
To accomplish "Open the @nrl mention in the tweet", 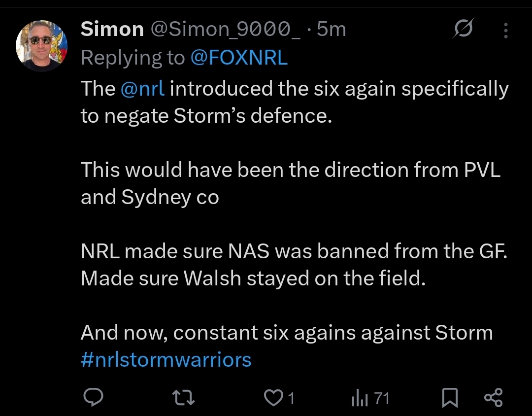I will 142,89.
